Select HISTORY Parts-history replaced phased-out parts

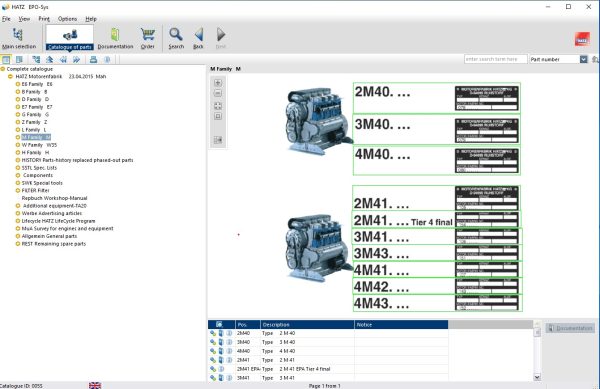point(77,160)
